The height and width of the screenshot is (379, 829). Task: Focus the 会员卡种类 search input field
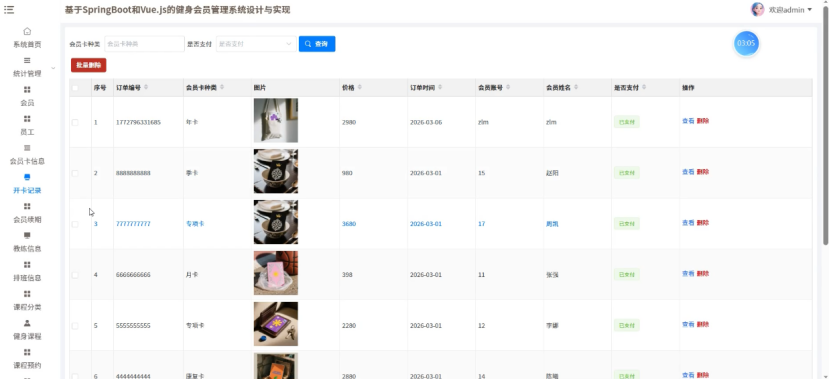click(144, 44)
